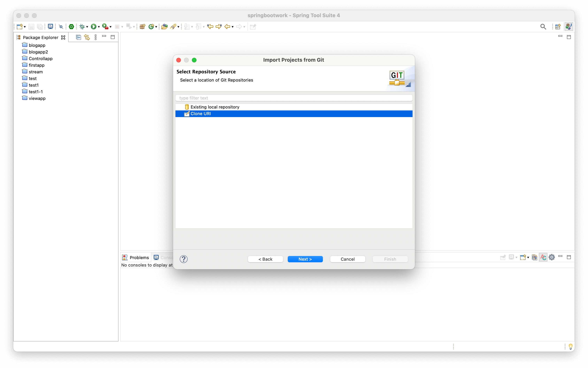Screen dimensions: 588x368
Task: Click the help question mark icon in dialog
Action: (184, 259)
